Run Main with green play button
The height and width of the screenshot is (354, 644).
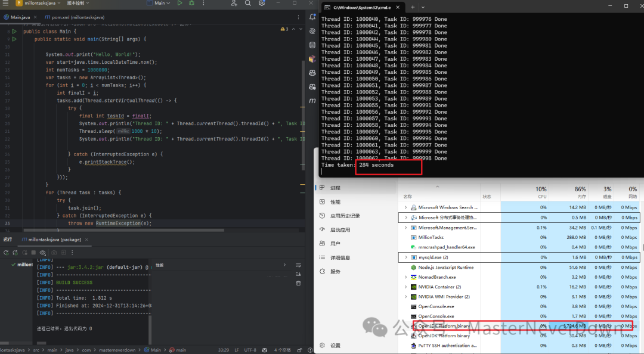coord(180,3)
